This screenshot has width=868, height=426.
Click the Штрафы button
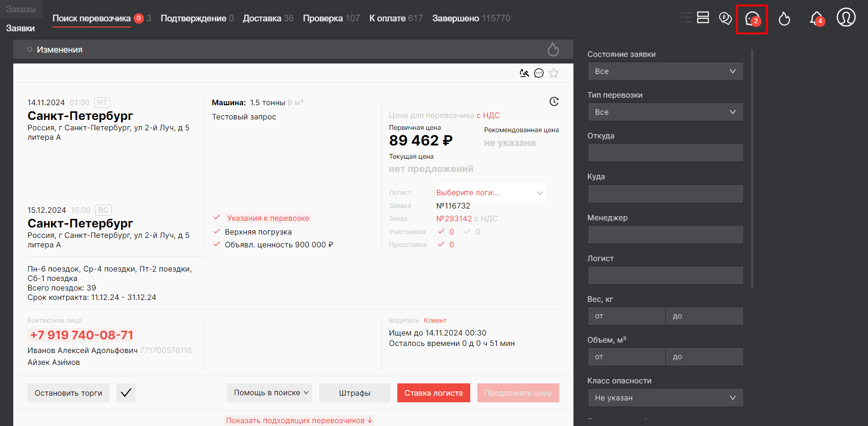coord(355,393)
